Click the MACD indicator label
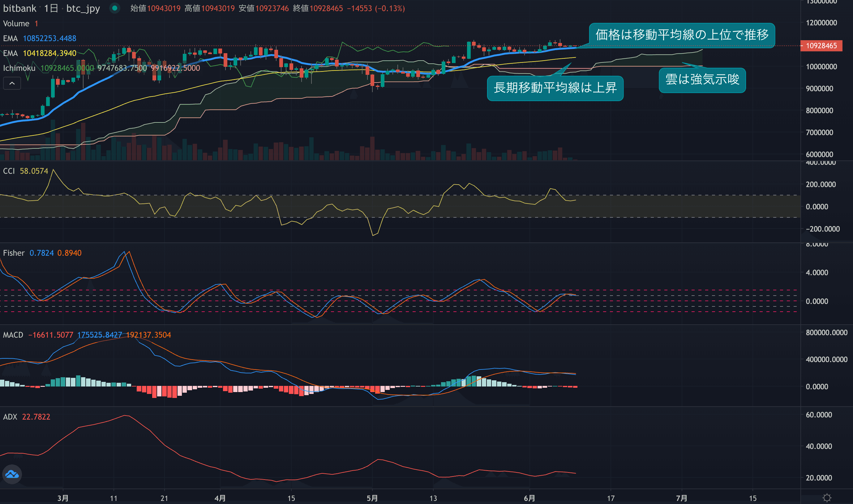The width and height of the screenshot is (853, 504). coord(13,335)
